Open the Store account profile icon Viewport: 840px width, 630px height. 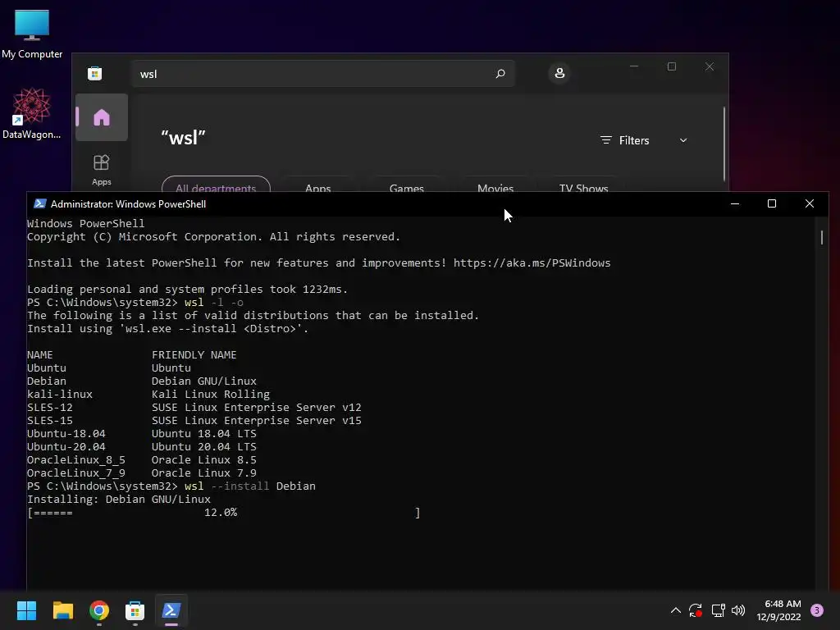pos(559,73)
